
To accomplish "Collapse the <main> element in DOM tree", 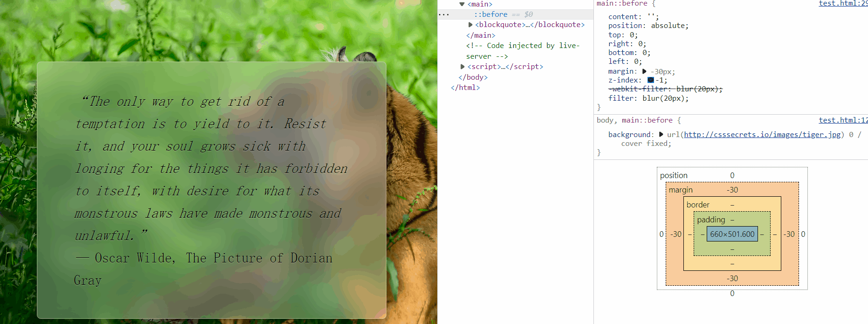I will point(462,4).
